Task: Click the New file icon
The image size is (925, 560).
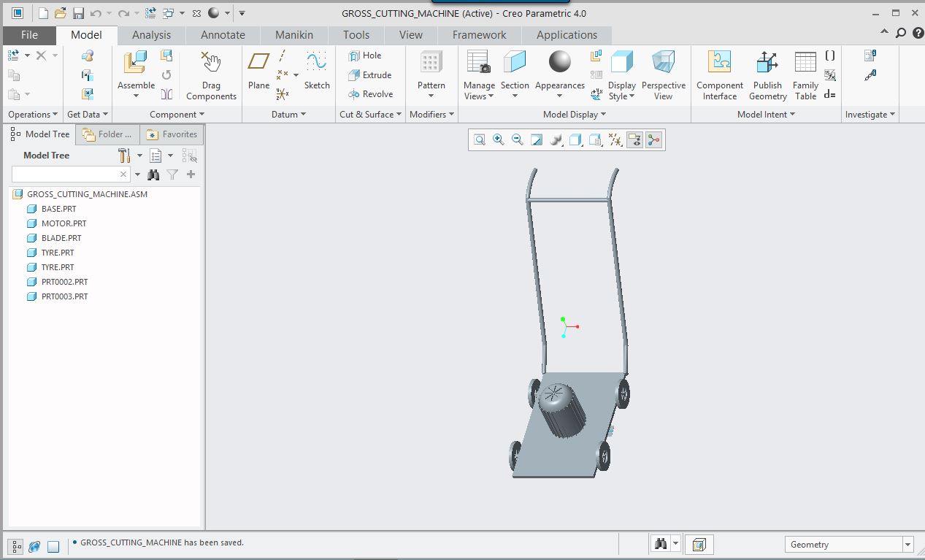Action: pyautogui.click(x=43, y=13)
